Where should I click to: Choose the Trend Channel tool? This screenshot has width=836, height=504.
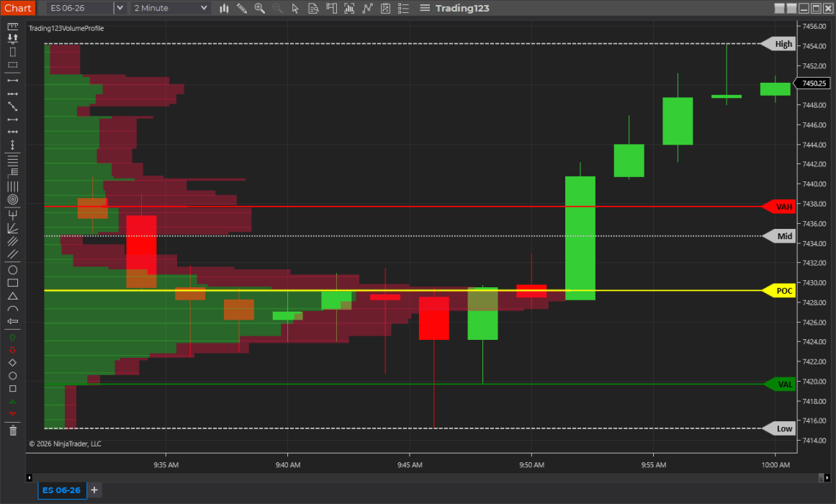(x=13, y=254)
